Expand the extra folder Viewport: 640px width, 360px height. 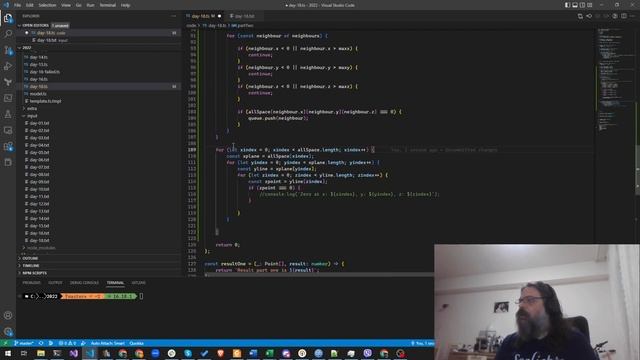tap(32, 109)
